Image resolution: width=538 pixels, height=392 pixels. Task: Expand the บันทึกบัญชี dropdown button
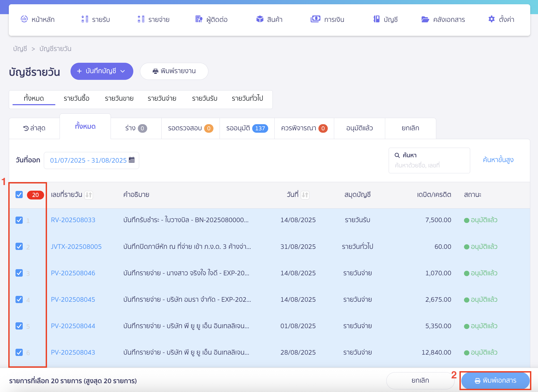tap(102, 71)
